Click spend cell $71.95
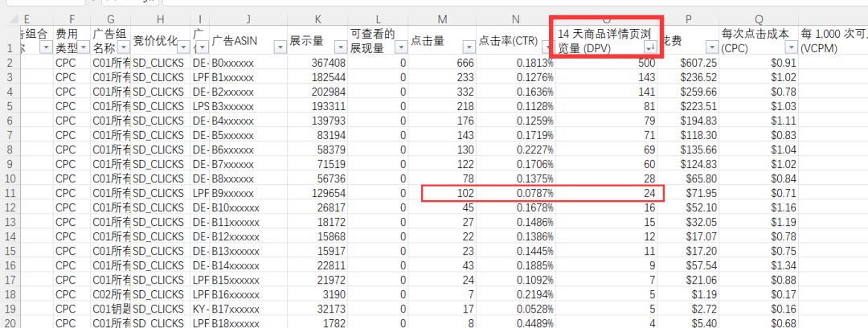Screen dimensions: 868x328 [688, 194]
